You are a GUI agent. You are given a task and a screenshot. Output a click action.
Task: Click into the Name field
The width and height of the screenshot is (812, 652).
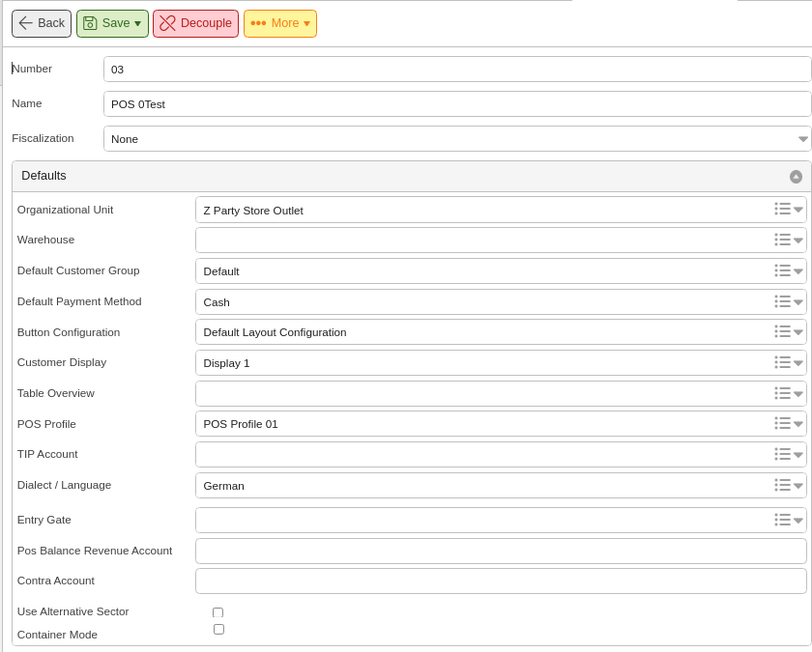[457, 104]
